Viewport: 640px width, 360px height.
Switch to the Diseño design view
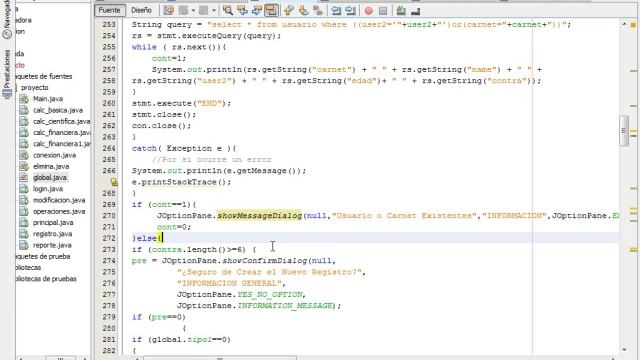[141, 10]
